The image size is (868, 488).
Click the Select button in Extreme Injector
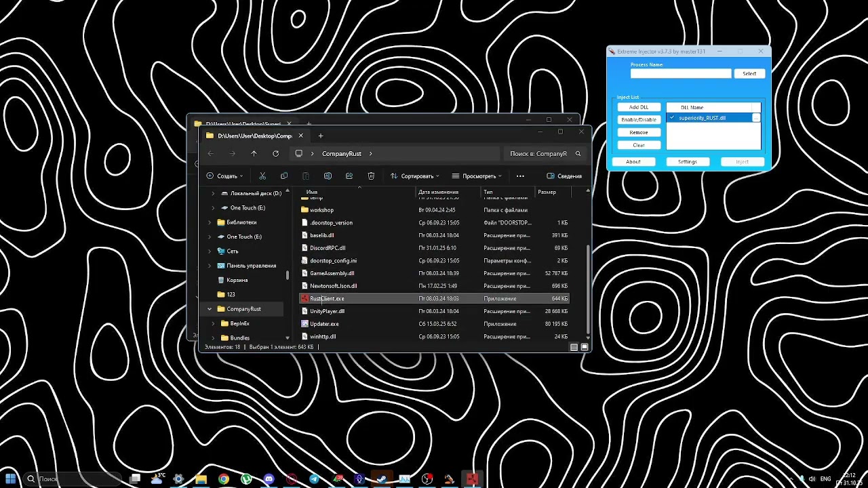749,73
